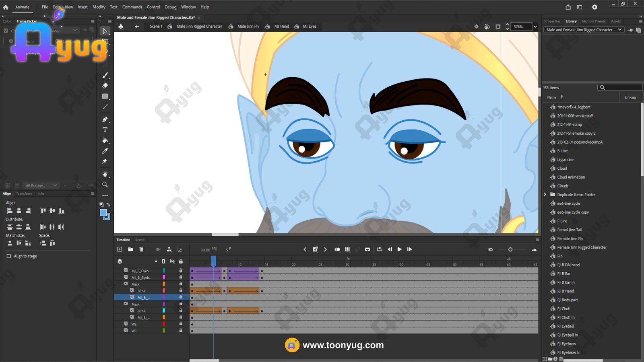Play the timeline animation

400,249
